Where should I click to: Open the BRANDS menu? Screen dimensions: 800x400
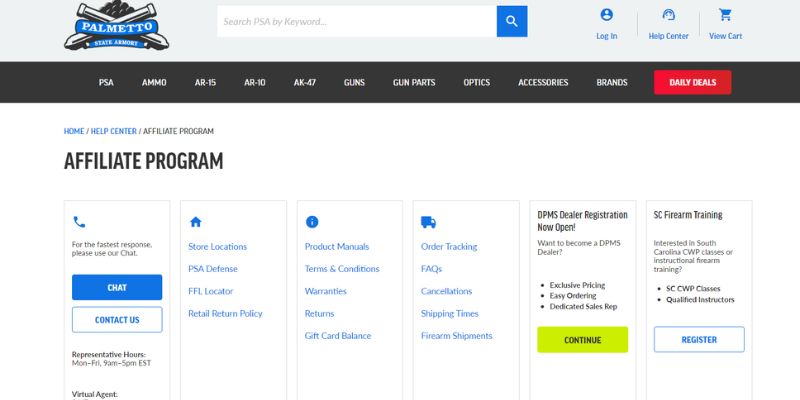click(612, 82)
